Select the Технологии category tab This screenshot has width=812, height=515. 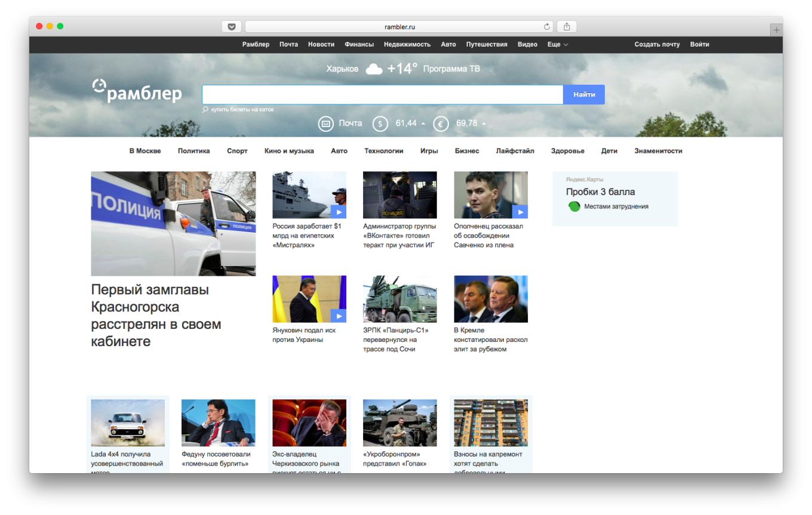pos(384,151)
